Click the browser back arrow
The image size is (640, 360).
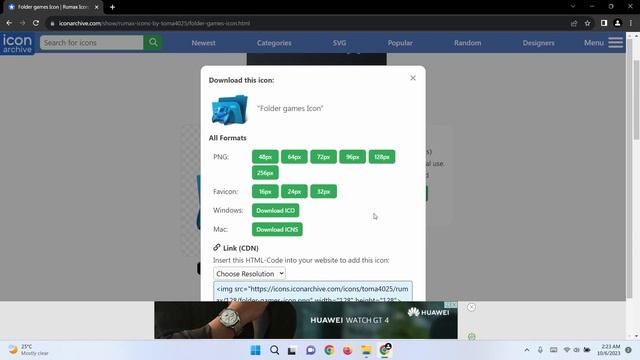(9, 23)
